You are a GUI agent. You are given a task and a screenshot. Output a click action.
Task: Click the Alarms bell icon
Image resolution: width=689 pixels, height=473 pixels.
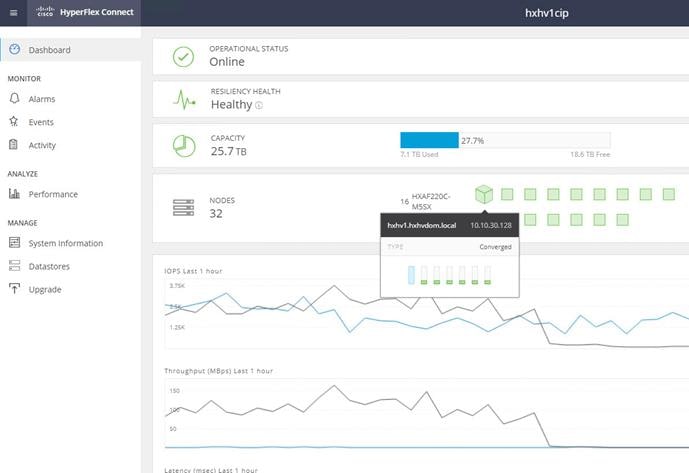[14, 98]
